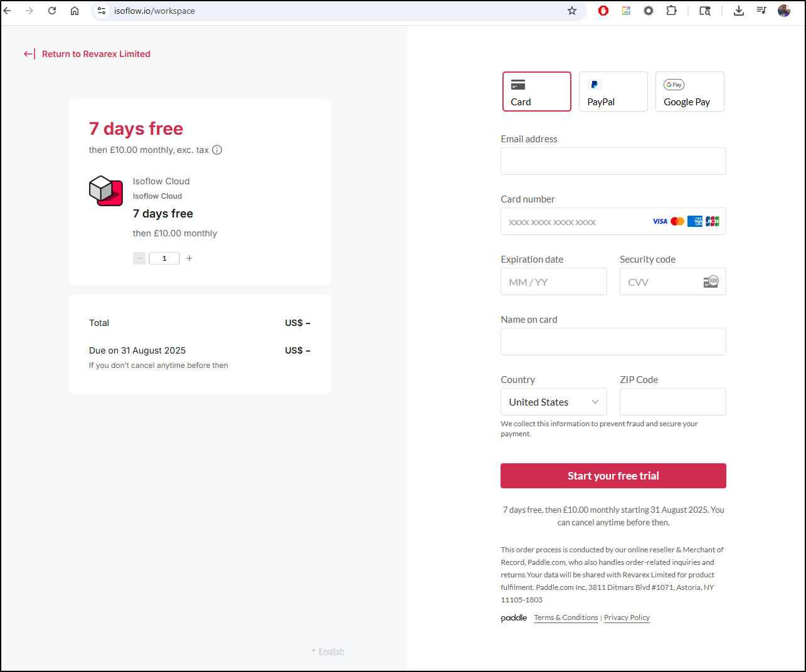Return to Revarex Limited

click(87, 54)
